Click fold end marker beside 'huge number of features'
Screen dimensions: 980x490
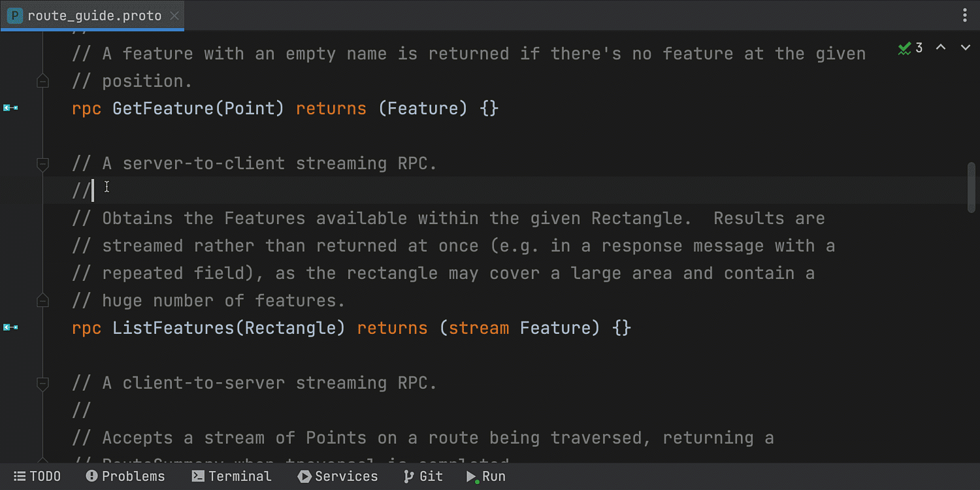click(42, 301)
